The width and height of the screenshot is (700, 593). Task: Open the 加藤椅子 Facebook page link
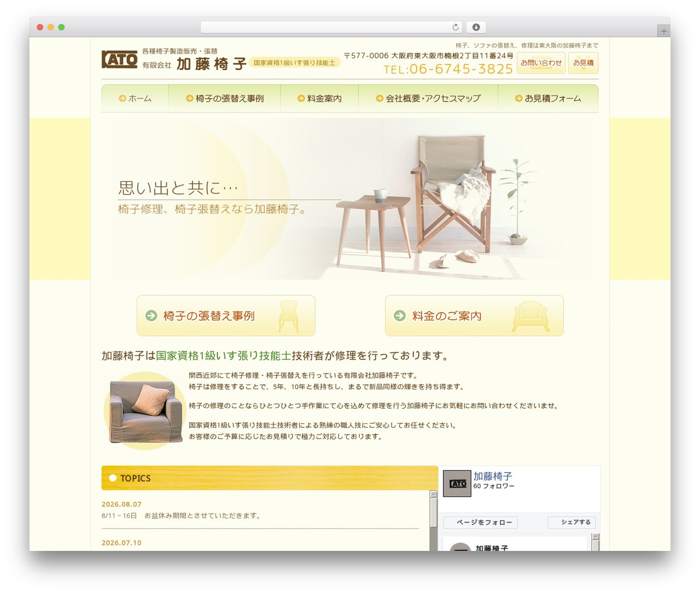point(493,476)
